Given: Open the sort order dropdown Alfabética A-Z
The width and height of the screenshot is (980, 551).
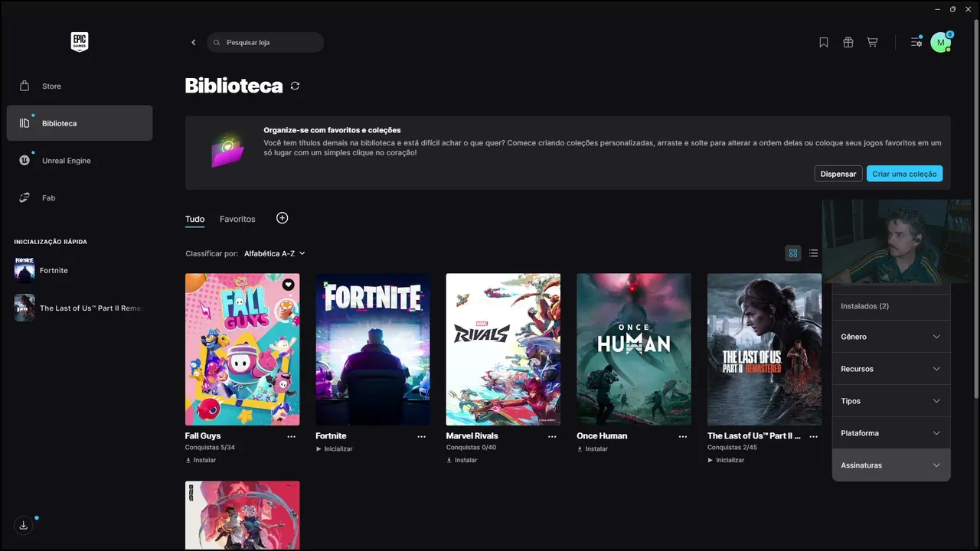Looking at the screenshot, I should click(x=275, y=253).
